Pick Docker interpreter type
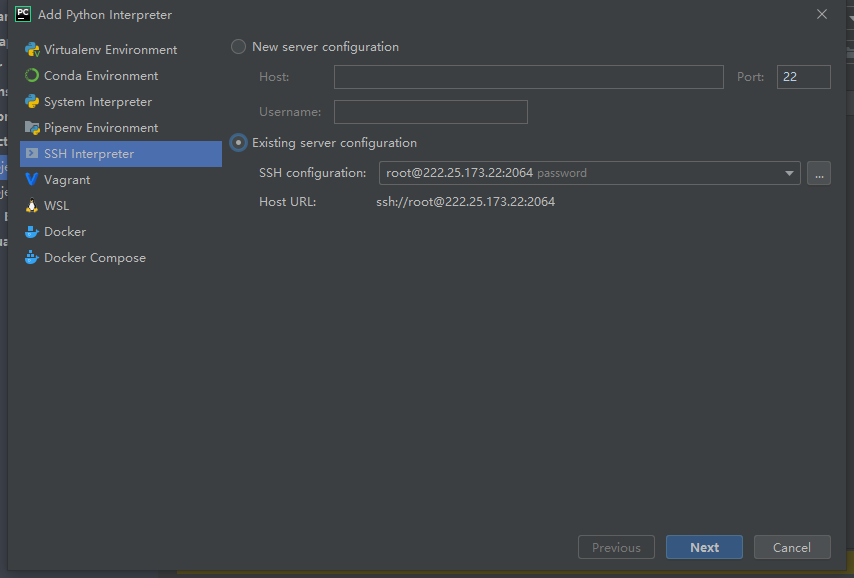 (121, 232)
